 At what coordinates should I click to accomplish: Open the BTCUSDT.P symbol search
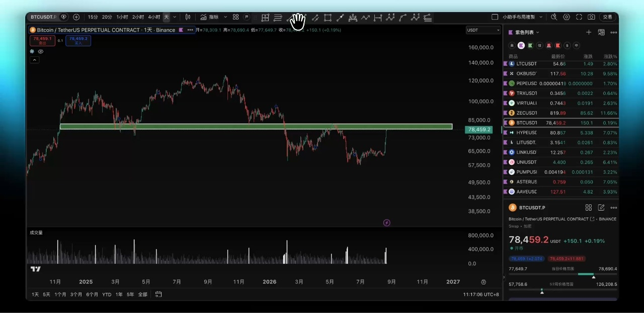pos(43,17)
